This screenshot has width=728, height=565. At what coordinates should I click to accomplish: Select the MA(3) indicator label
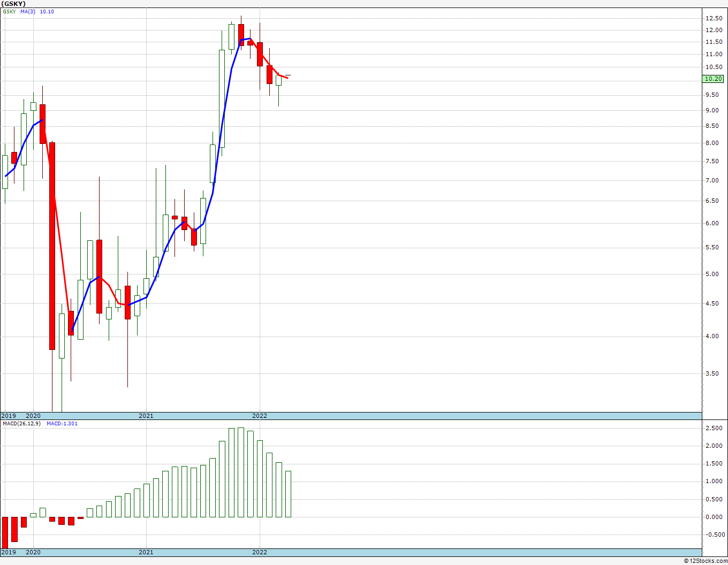point(28,12)
